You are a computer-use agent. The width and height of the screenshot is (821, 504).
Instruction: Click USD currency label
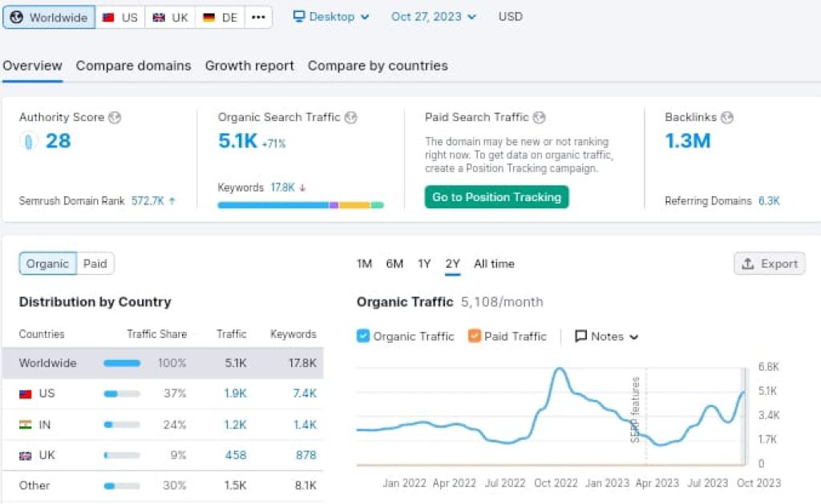(x=511, y=17)
